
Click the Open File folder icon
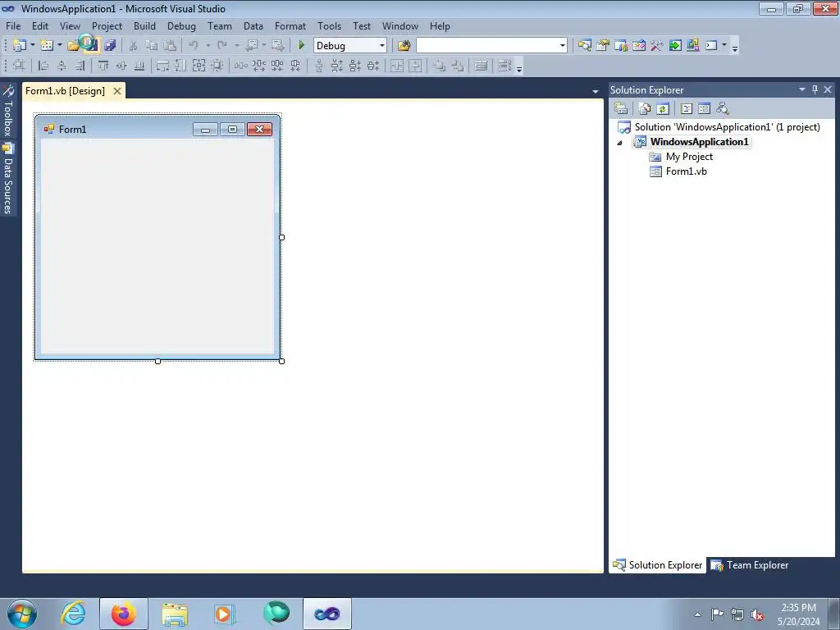(73, 46)
